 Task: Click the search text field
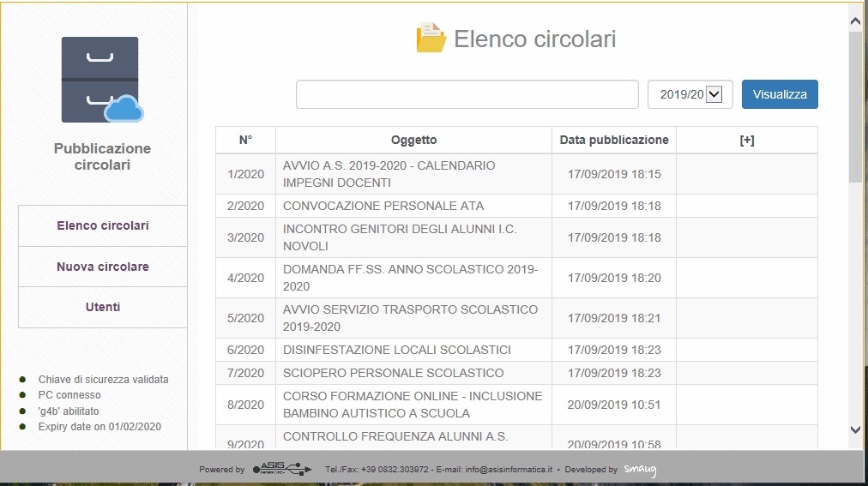467,94
